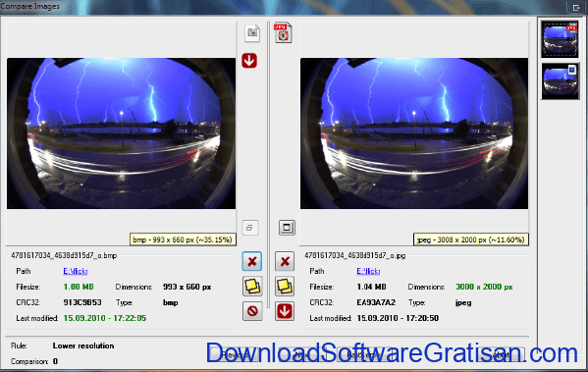Click the restore window icon for the left image
This screenshot has width=588, height=372.
click(x=250, y=228)
